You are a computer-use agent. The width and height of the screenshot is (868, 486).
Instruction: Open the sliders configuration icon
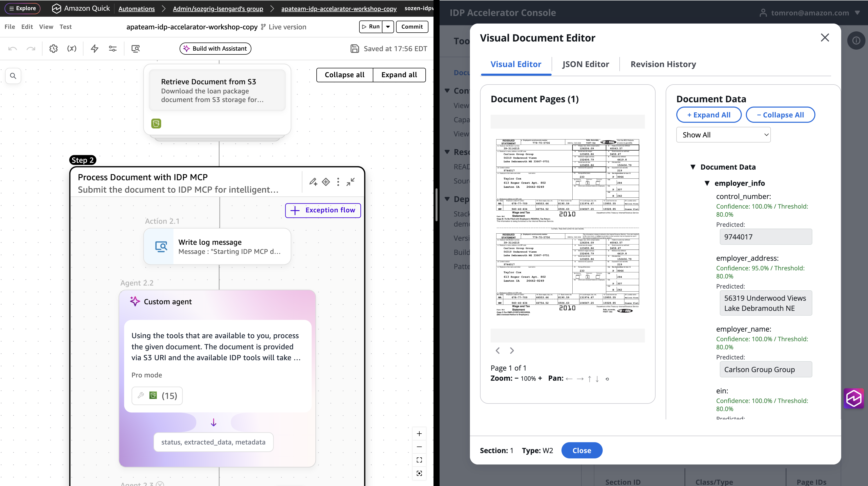(x=113, y=49)
